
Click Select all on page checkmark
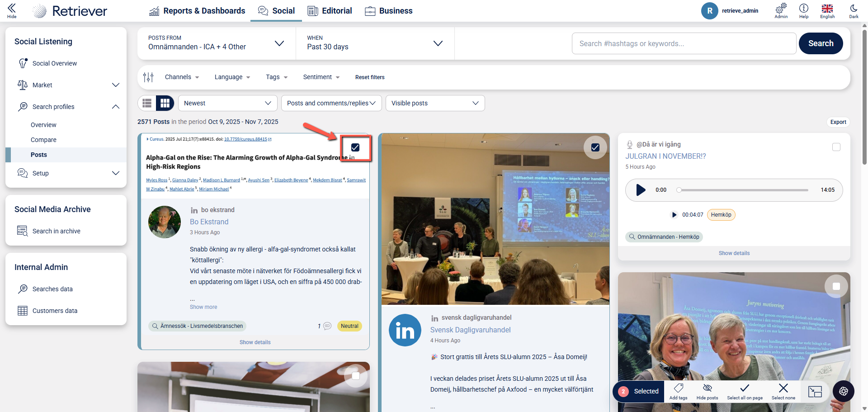coord(745,391)
